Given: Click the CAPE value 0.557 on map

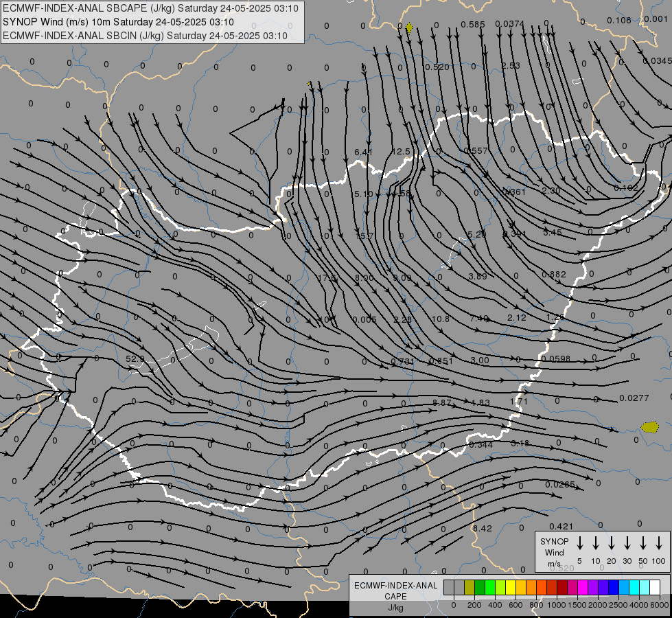Looking at the screenshot, I should coord(476,151).
